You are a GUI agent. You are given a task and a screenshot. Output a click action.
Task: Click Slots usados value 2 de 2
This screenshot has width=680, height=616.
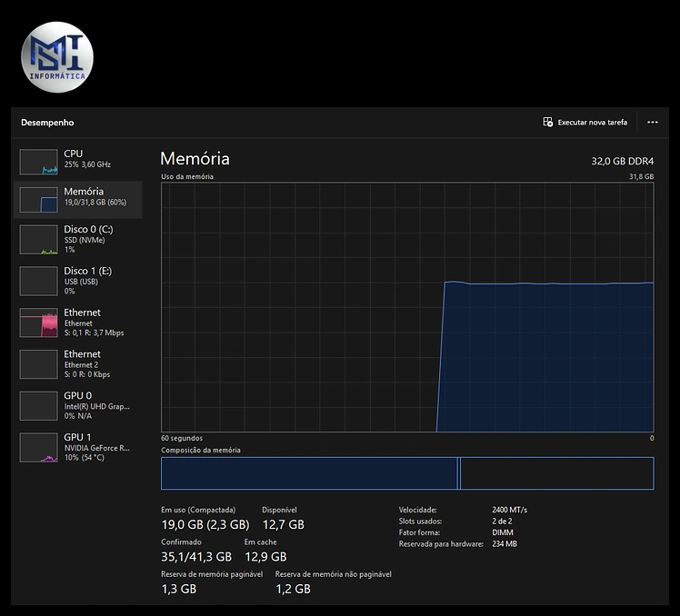pyautogui.click(x=502, y=522)
